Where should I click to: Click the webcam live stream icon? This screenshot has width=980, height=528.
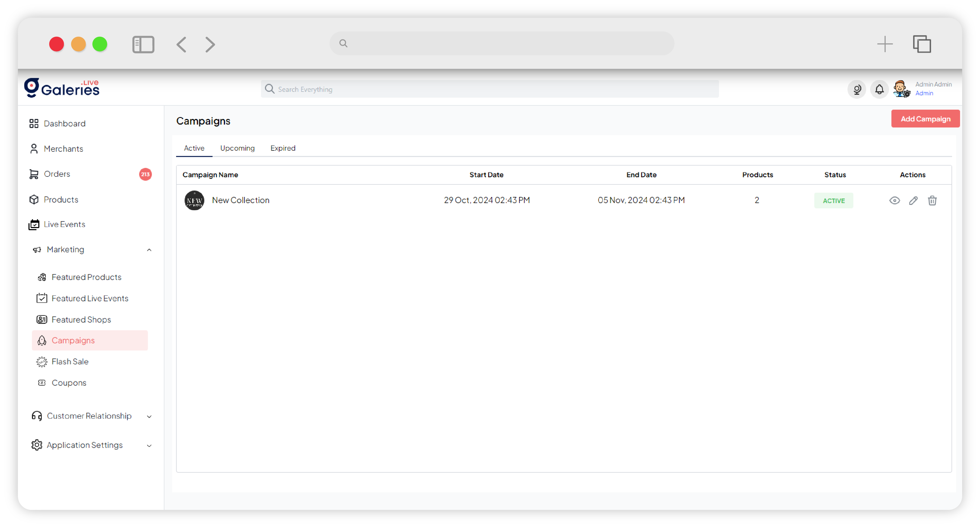click(x=856, y=89)
